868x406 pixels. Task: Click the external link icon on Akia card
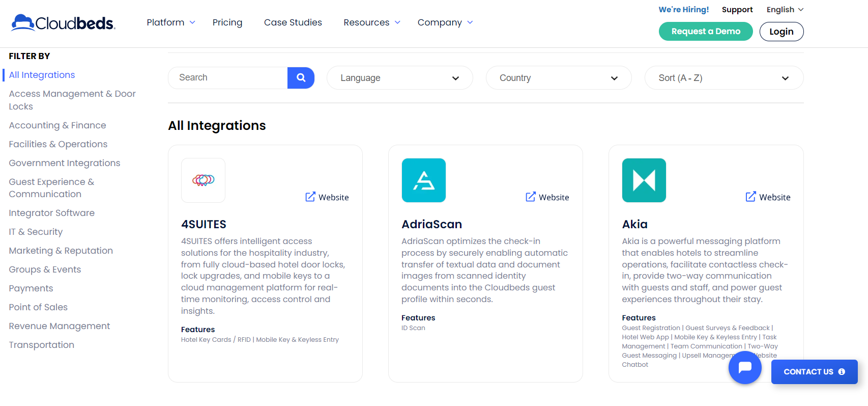click(x=750, y=197)
